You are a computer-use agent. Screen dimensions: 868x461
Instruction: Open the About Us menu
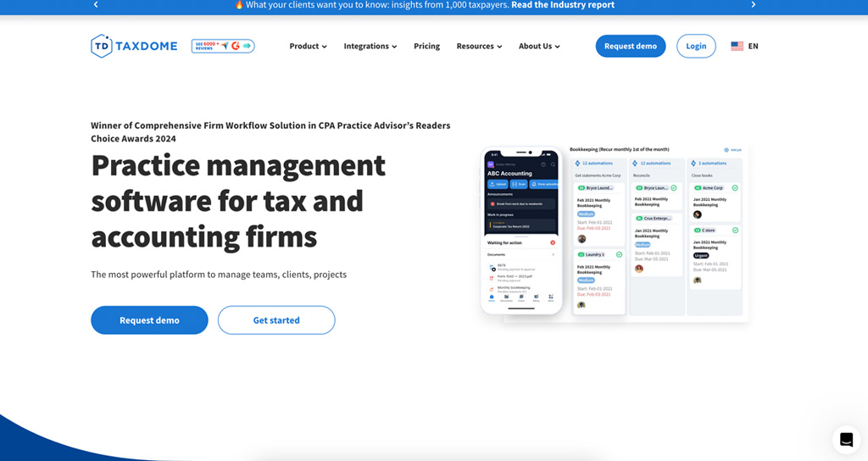pyautogui.click(x=539, y=46)
